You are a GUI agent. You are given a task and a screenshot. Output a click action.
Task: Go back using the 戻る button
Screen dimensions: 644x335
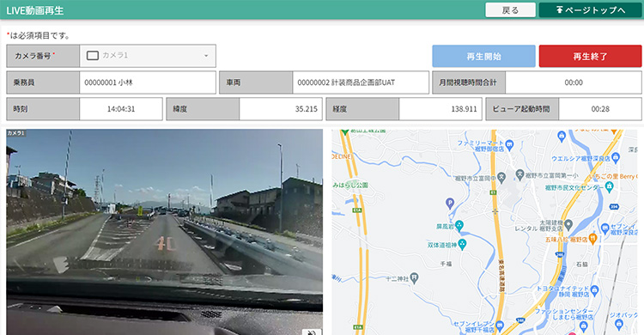point(510,9)
